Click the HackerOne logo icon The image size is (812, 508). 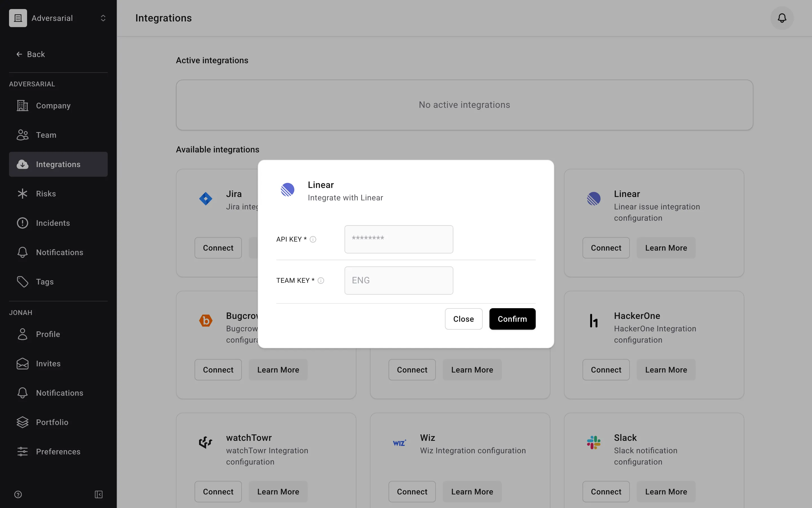click(593, 321)
